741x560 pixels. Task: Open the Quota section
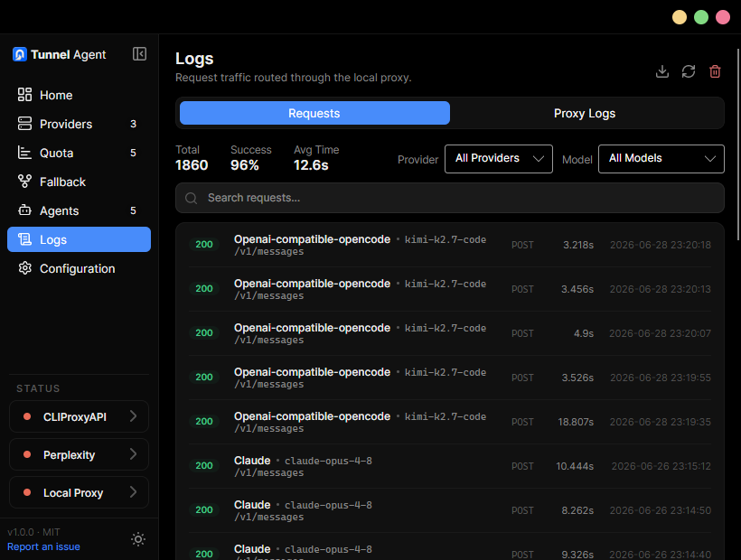tap(79, 153)
